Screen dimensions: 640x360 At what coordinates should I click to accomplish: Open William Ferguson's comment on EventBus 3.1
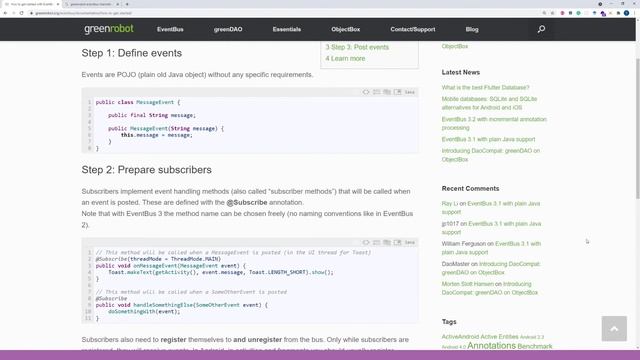pos(491,248)
